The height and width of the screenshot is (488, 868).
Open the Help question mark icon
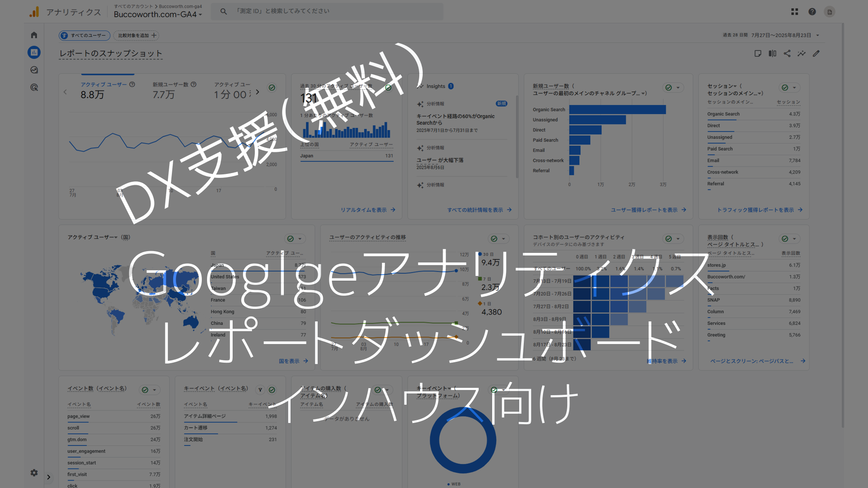tap(812, 12)
